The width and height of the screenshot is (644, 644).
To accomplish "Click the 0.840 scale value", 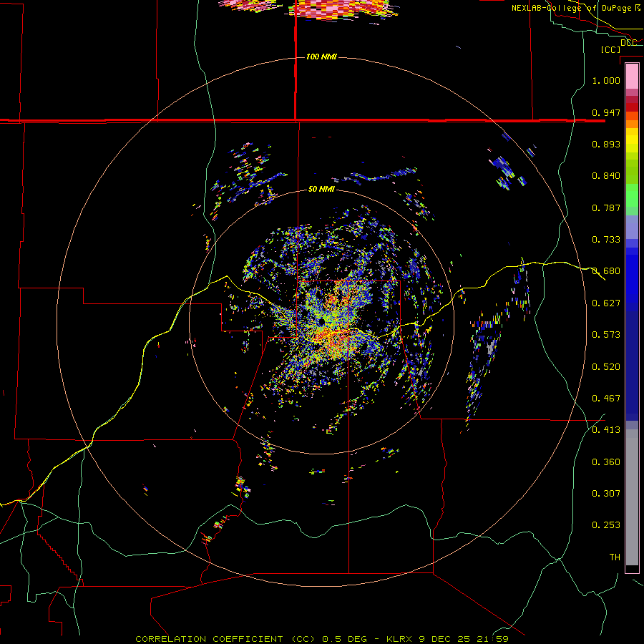I will 606,176.
